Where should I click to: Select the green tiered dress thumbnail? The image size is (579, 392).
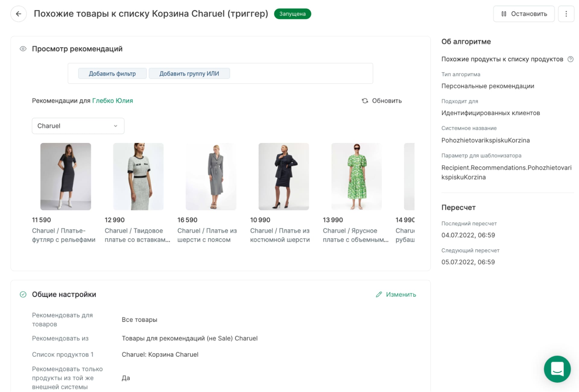[356, 176]
